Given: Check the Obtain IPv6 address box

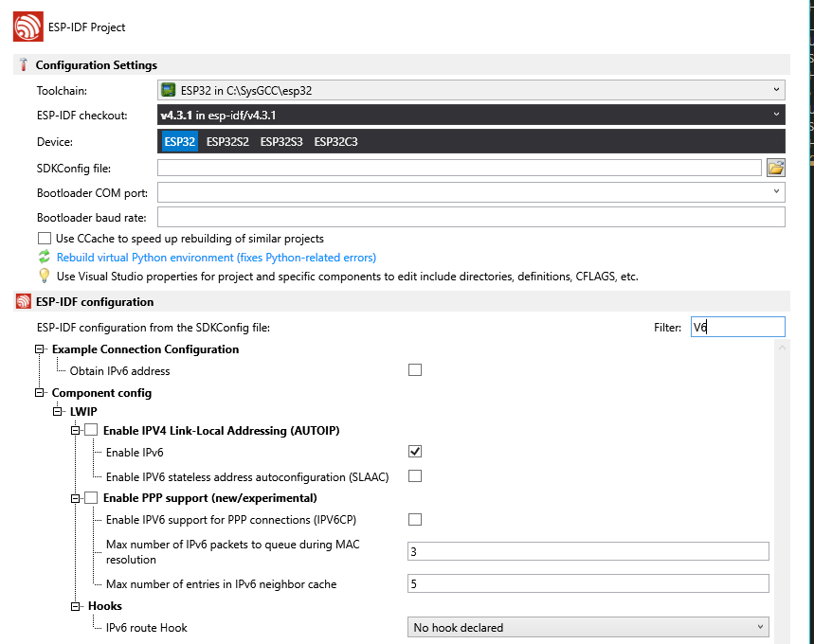Looking at the screenshot, I should (415, 370).
